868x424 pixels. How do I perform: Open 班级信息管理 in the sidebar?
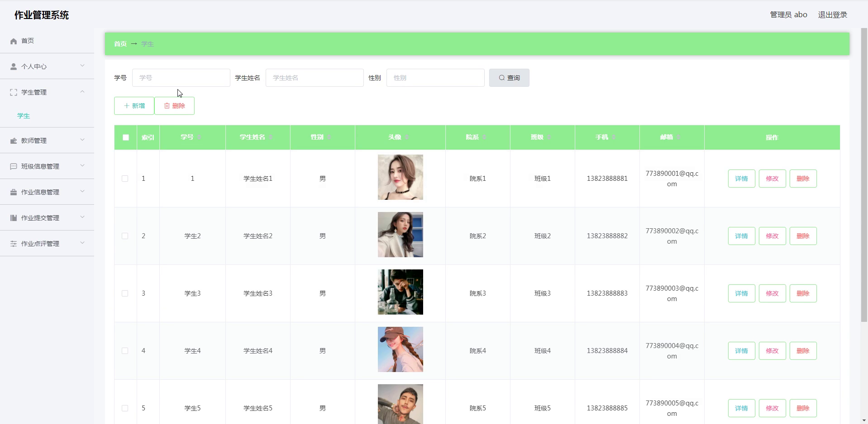coord(47,166)
